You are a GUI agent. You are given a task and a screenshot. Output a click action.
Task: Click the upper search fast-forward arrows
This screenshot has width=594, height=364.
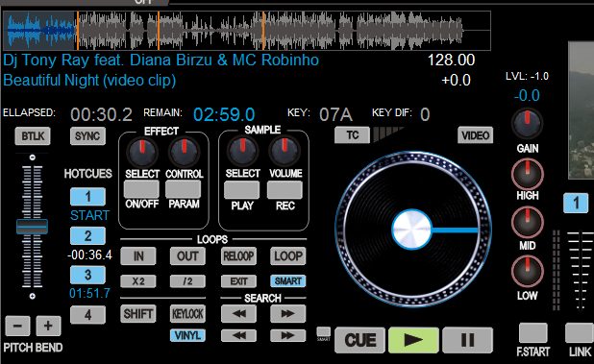pos(288,313)
